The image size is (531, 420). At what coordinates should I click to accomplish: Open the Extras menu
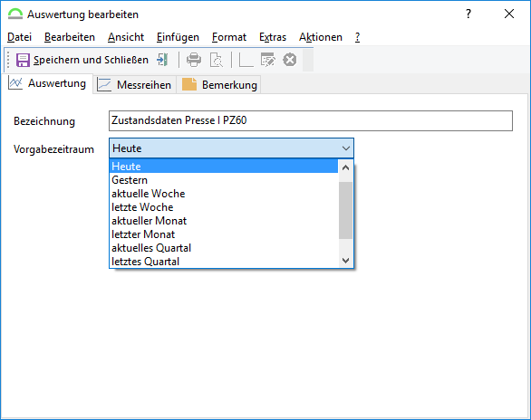click(x=273, y=37)
